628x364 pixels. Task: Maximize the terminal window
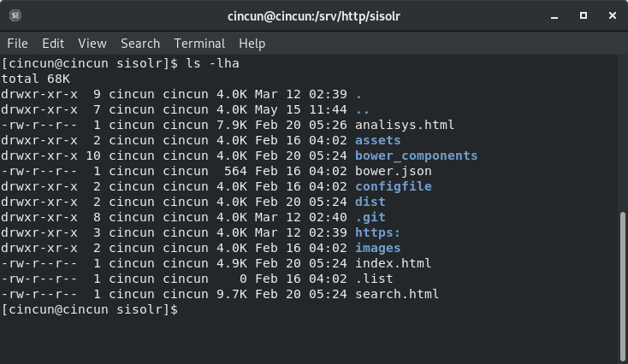pyautogui.click(x=583, y=15)
